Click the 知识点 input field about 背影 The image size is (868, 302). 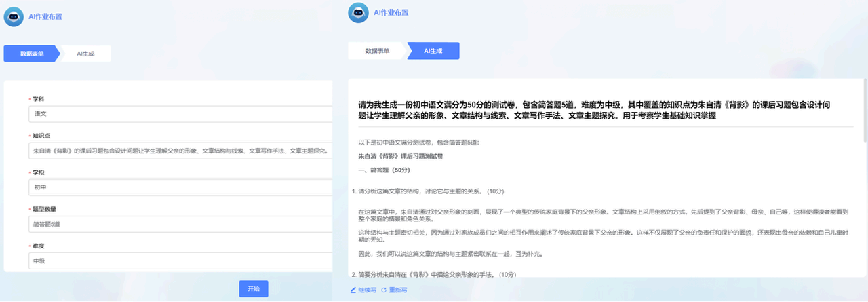point(180,150)
